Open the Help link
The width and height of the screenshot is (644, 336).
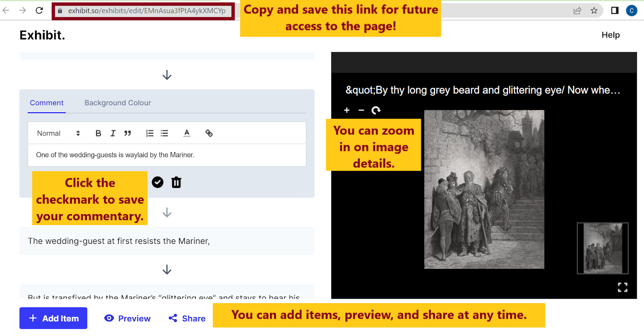point(611,35)
